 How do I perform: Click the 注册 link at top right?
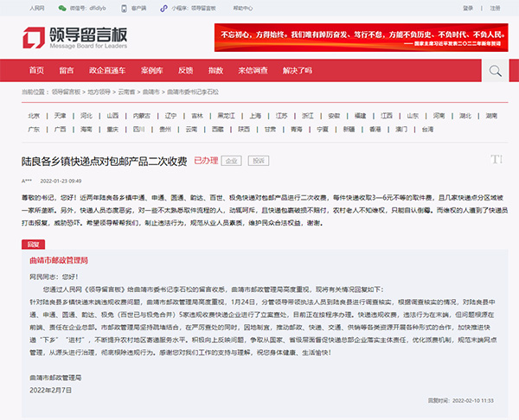tap(495, 7)
